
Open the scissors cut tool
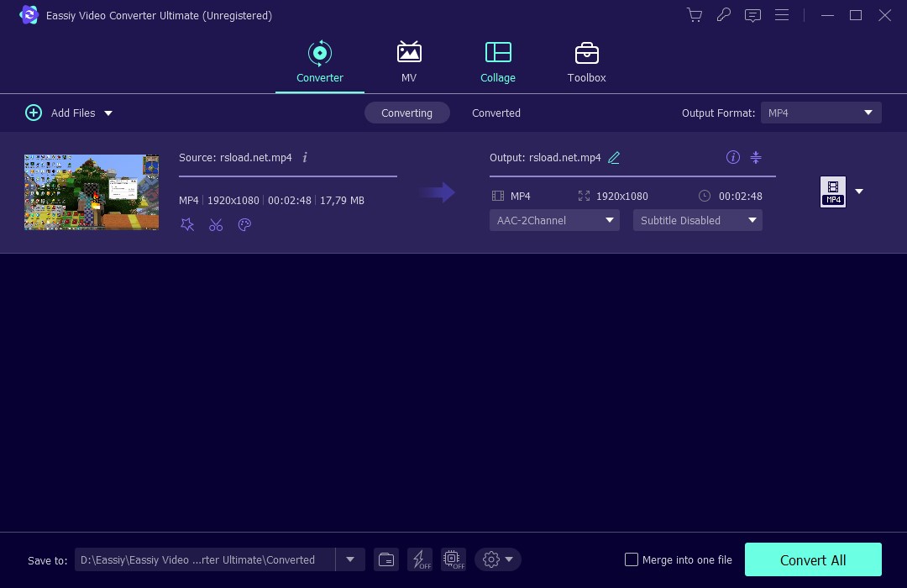216,224
